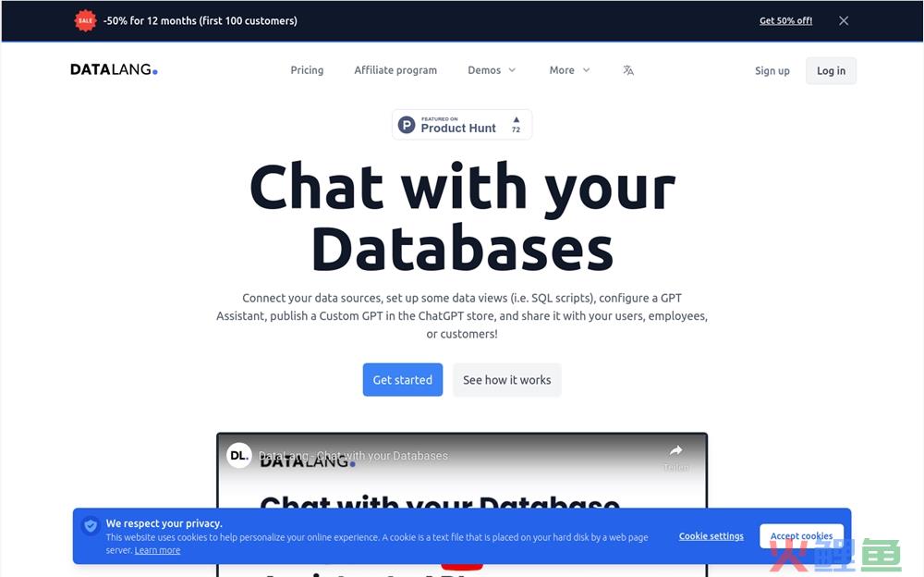Click the Product Hunt upvote arrow 72

pyautogui.click(x=517, y=125)
